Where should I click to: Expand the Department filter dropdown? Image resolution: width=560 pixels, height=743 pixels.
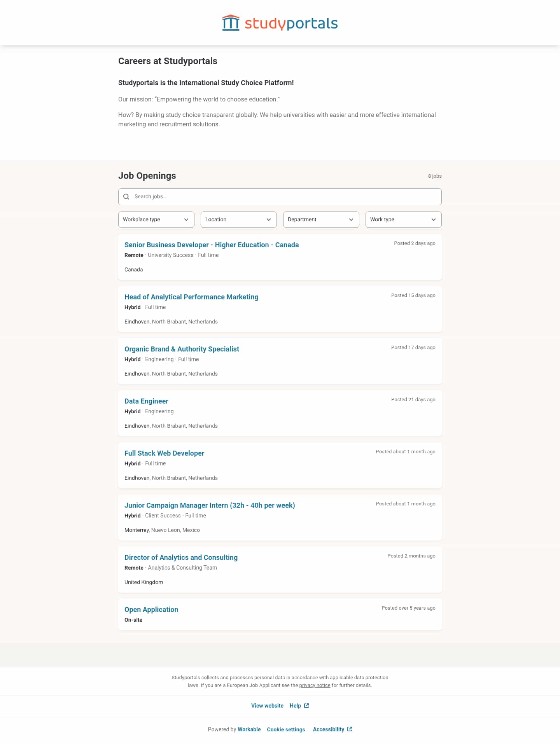(321, 220)
